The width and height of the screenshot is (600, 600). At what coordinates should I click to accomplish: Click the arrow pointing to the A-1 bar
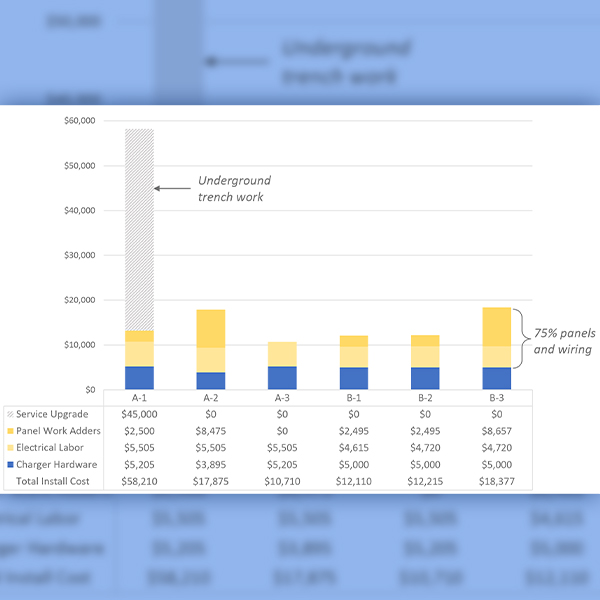point(172,188)
